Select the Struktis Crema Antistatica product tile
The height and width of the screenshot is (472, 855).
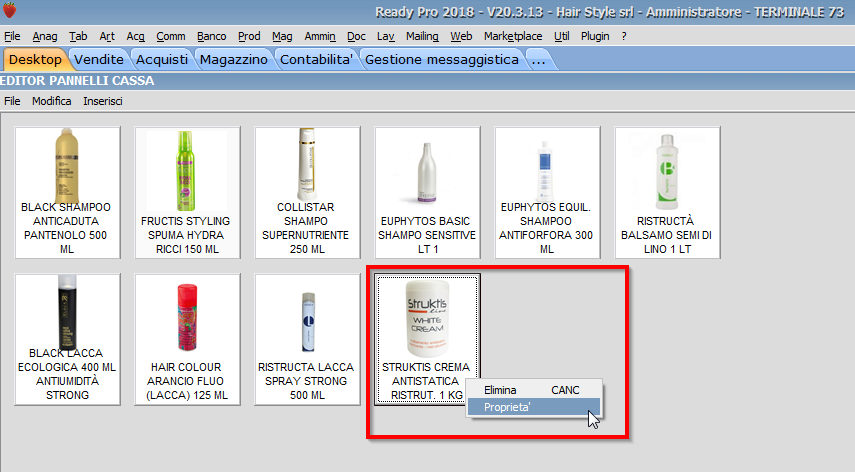pyautogui.click(x=428, y=339)
